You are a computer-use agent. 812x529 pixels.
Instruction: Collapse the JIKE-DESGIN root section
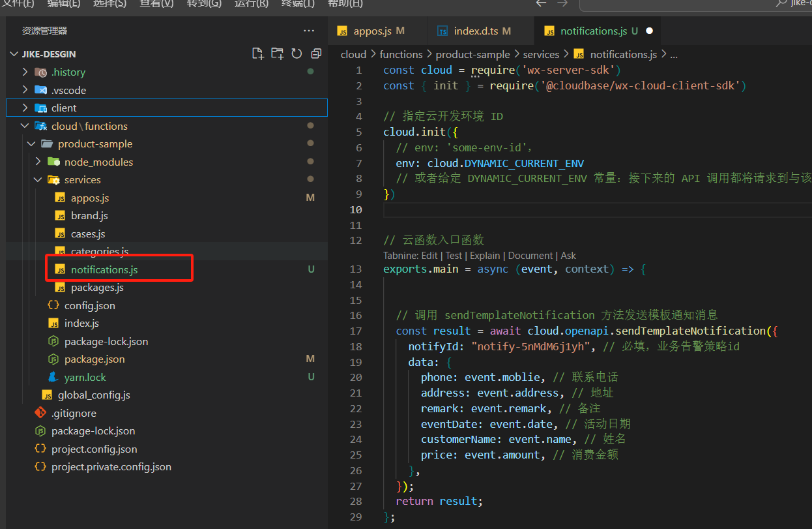[x=49, y=54]
